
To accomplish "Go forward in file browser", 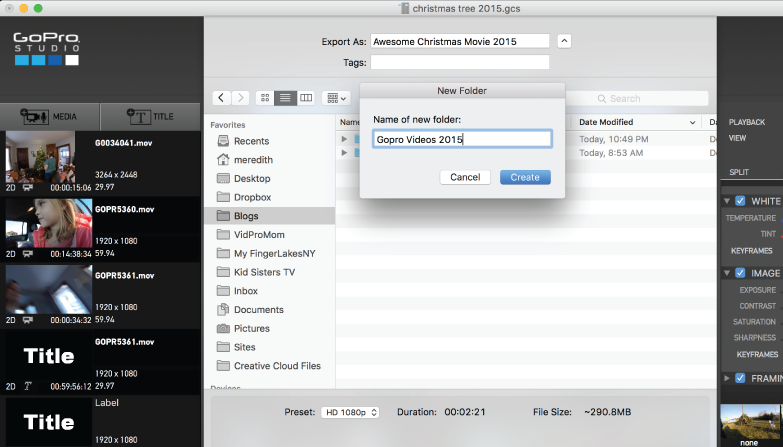I will (240, 98).
